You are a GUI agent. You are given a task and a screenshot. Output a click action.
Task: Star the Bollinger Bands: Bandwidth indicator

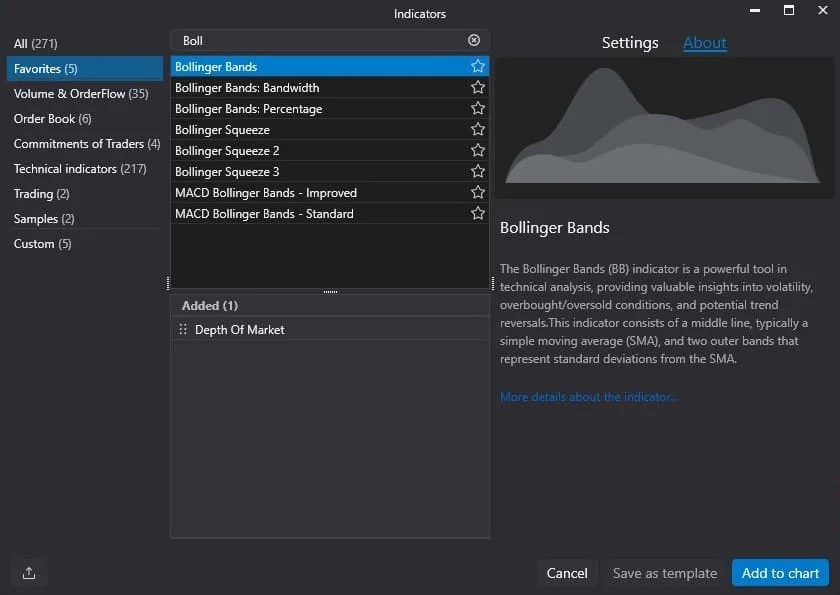(477, 87)
